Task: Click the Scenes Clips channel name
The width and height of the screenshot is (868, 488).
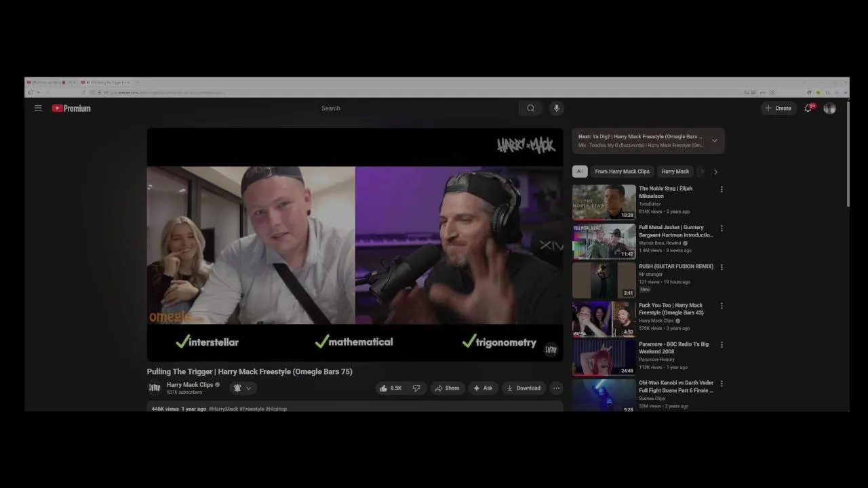Action: point(652,398)
